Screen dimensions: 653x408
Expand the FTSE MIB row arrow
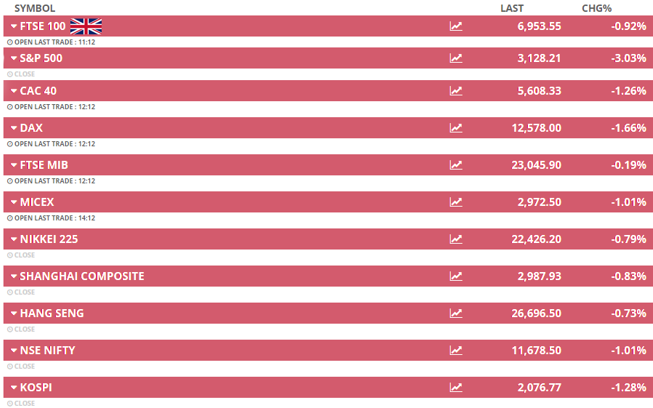click(12, 165)
